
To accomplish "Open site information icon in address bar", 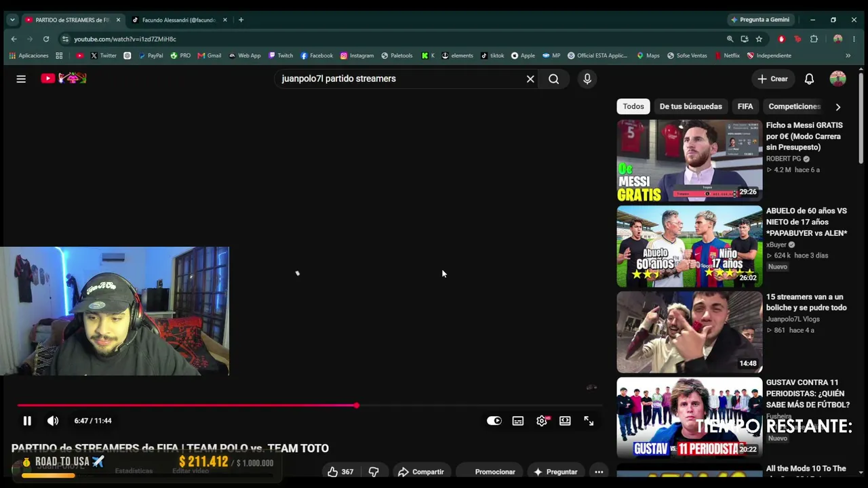I will tap(65, 39).
